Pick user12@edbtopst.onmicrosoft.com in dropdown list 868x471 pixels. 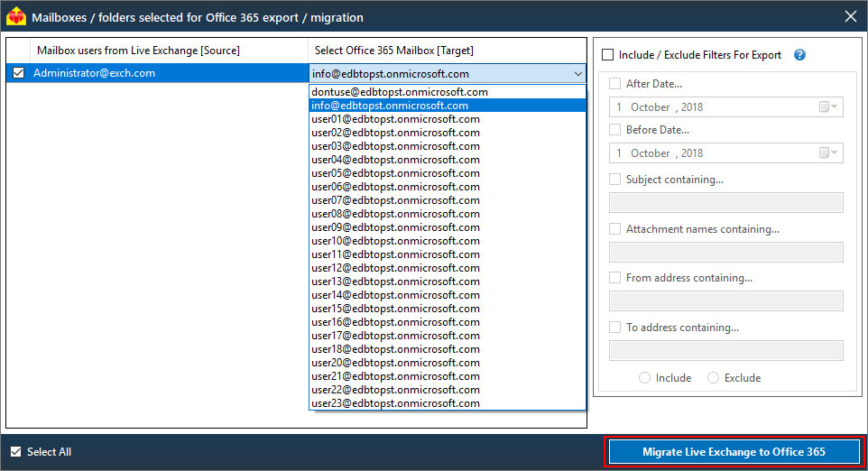click(x=448, y=268)
